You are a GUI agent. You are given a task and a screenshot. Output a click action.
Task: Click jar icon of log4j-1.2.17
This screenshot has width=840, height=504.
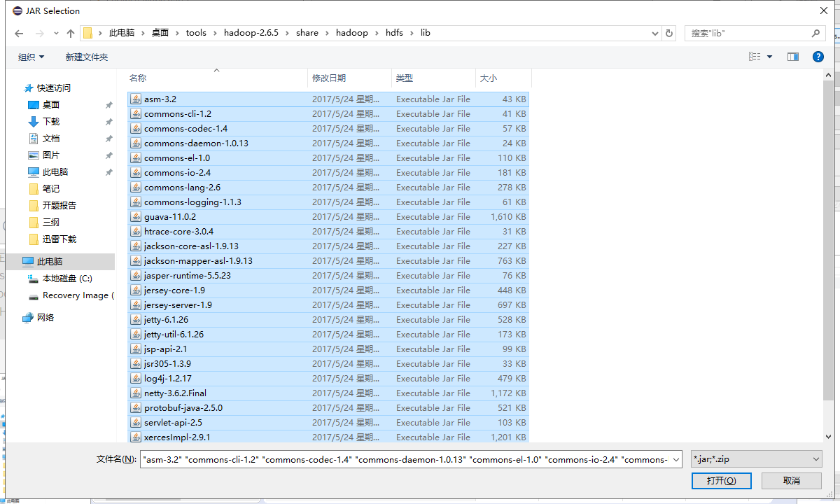click(136, 379)
